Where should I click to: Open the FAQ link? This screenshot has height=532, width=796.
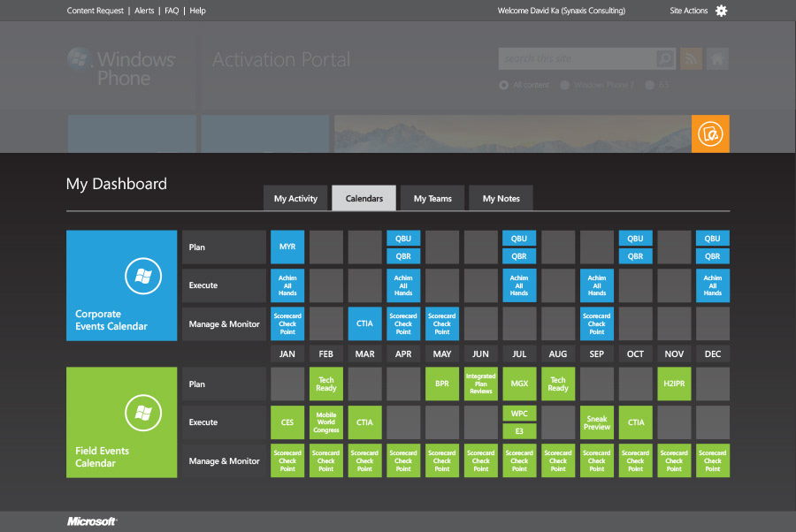pyautogui.click(x=172, y=11)
